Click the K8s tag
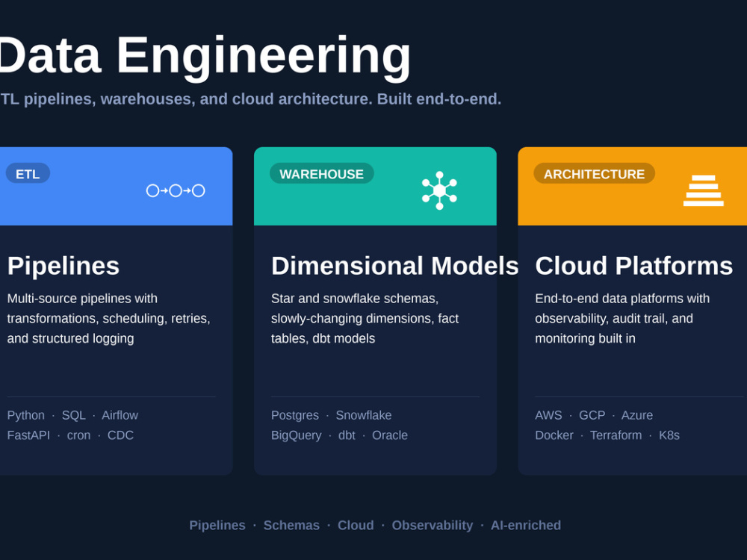Viewport: 747px width, 560px height. tap(669, 435)
